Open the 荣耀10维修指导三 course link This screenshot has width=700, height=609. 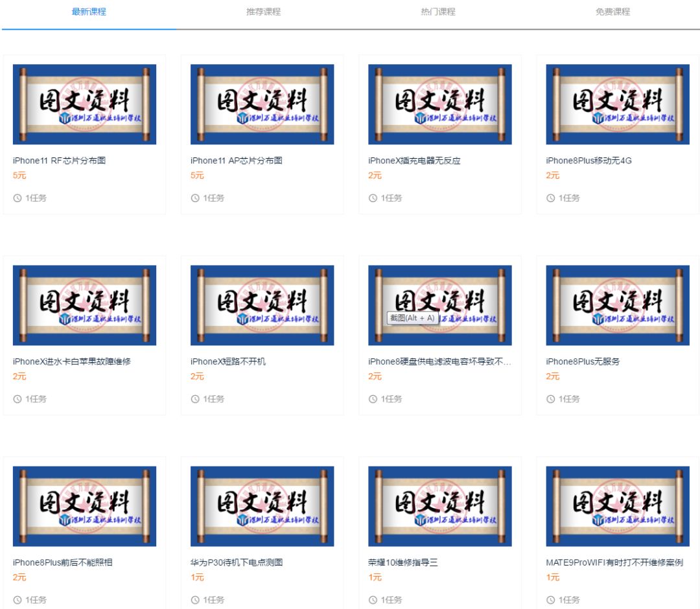pyautogui.click(x=402, y=562)
